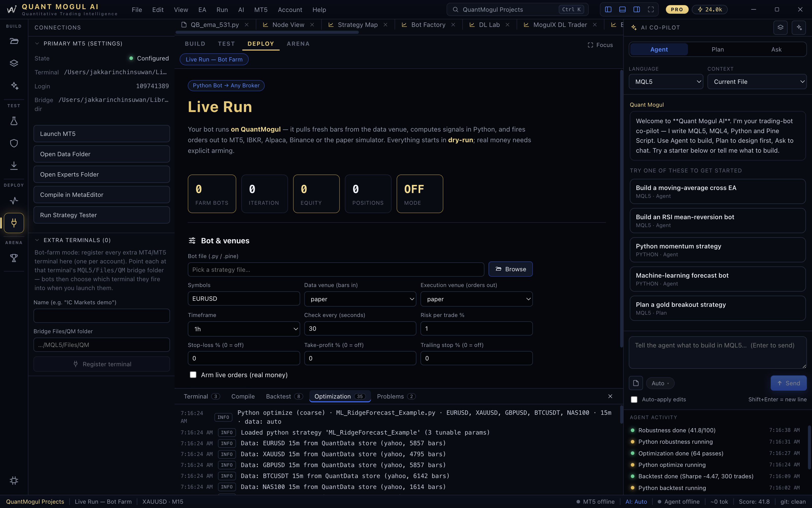Screen dimensions: 812x508
Task: Choose the Build an RSI mean-reversion bot starter
Action: [x=718, y=221]
